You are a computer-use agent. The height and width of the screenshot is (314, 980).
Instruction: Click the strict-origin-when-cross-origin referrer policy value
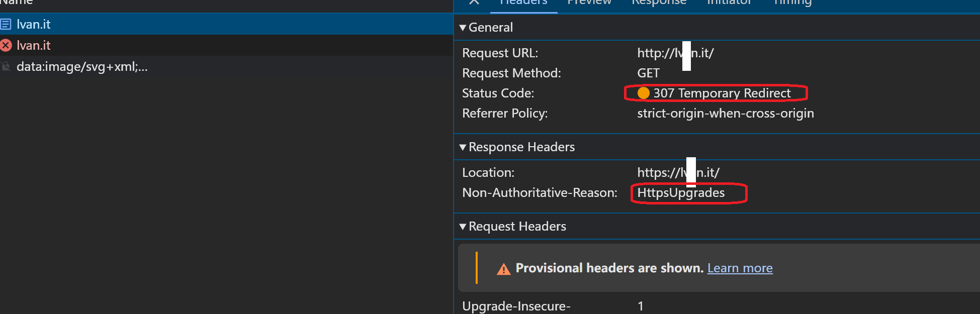pyautogui.click(x=725, y=114)
